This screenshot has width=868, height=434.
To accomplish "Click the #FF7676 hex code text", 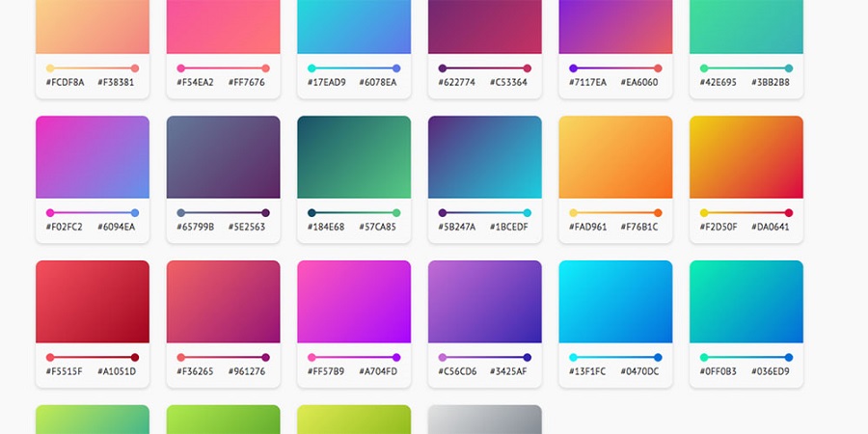I will [x=249, y=83].
